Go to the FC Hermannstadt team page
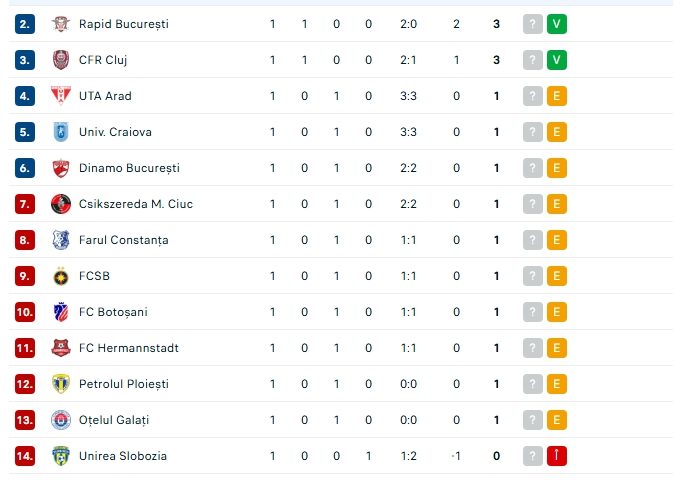This screenshot has height=480, width=682. [129, 348]
